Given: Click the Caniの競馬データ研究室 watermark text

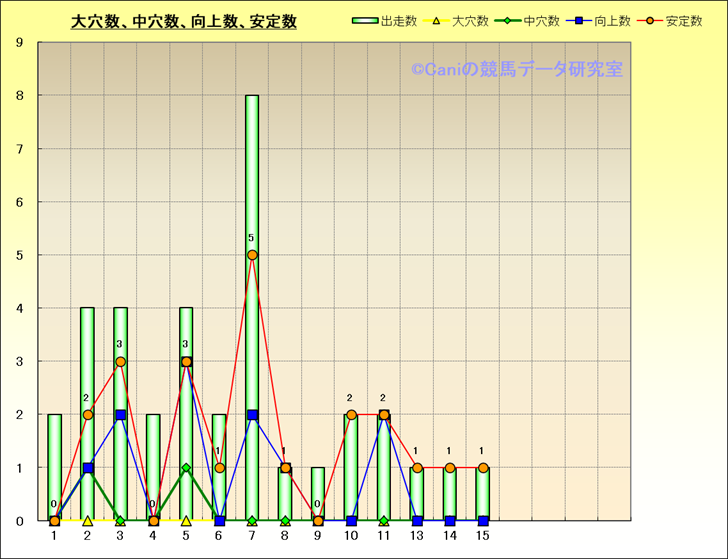Looking at the screenshot, I should tap(516, 69).
